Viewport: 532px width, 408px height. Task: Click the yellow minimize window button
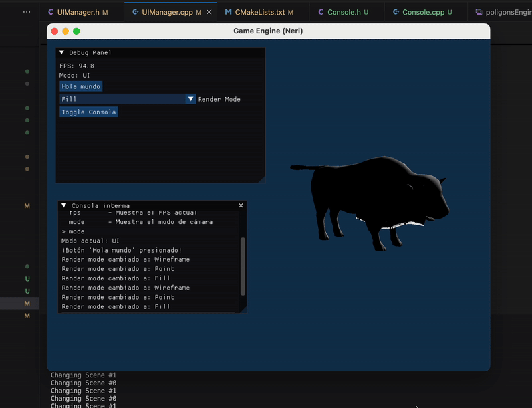point(65,31)
